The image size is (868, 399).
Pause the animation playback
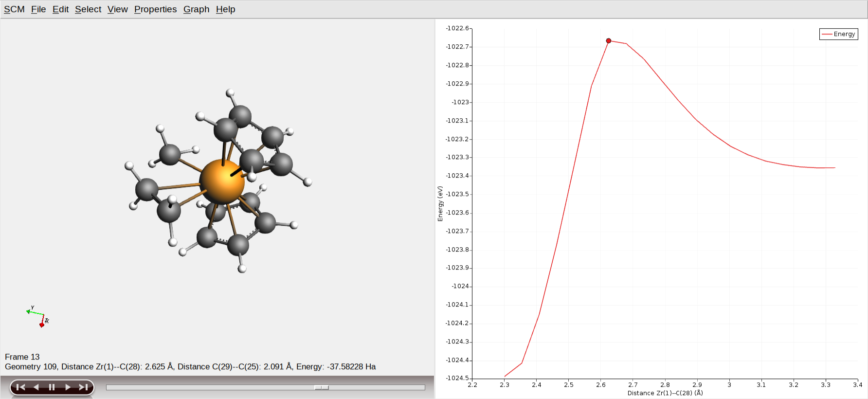coord(52,387)
